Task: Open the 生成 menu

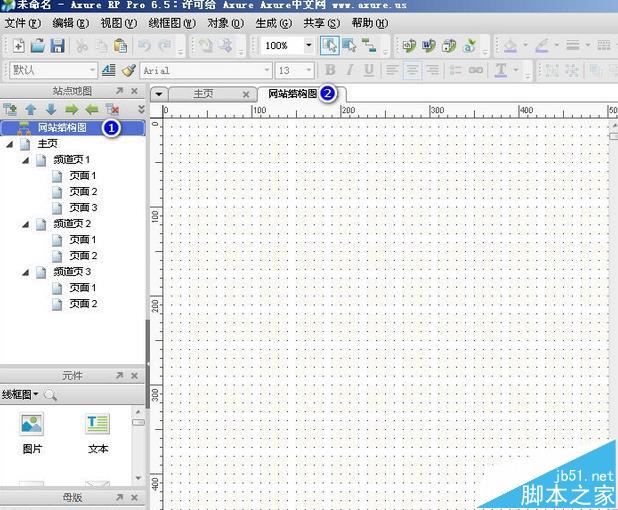Action: [x=274, y=23]
